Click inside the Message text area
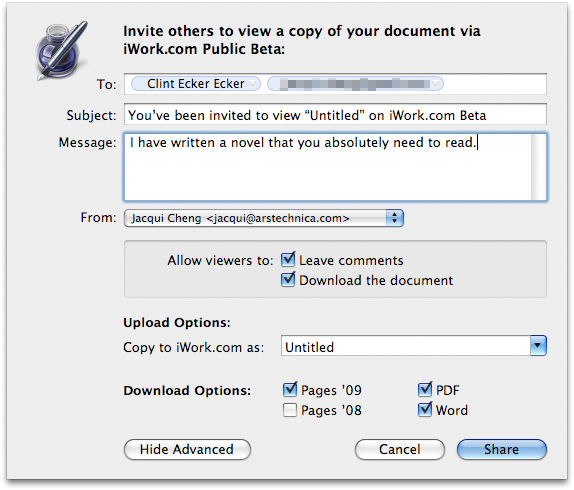This screenshot has height=490, width=574. click(328, 167)
